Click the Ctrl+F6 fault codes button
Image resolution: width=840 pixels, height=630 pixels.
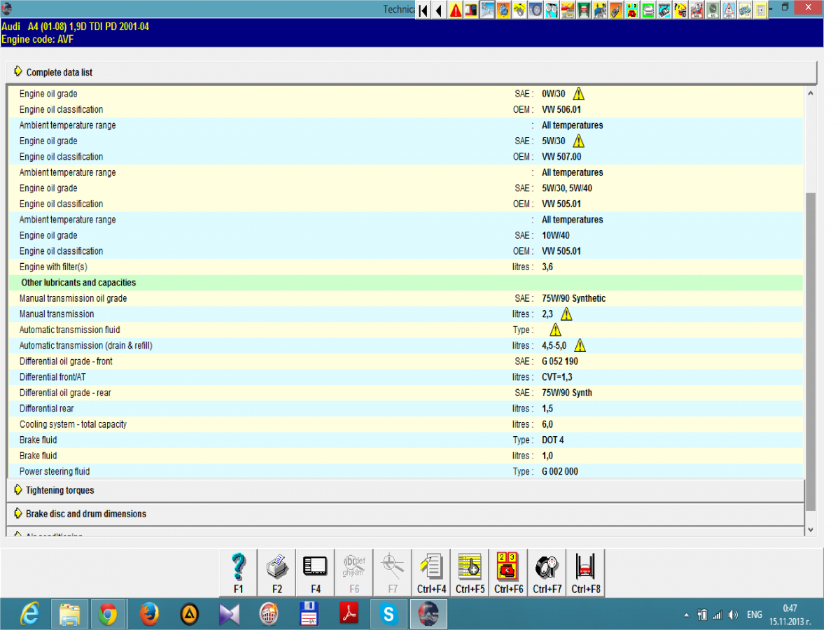tap(508, 573)
